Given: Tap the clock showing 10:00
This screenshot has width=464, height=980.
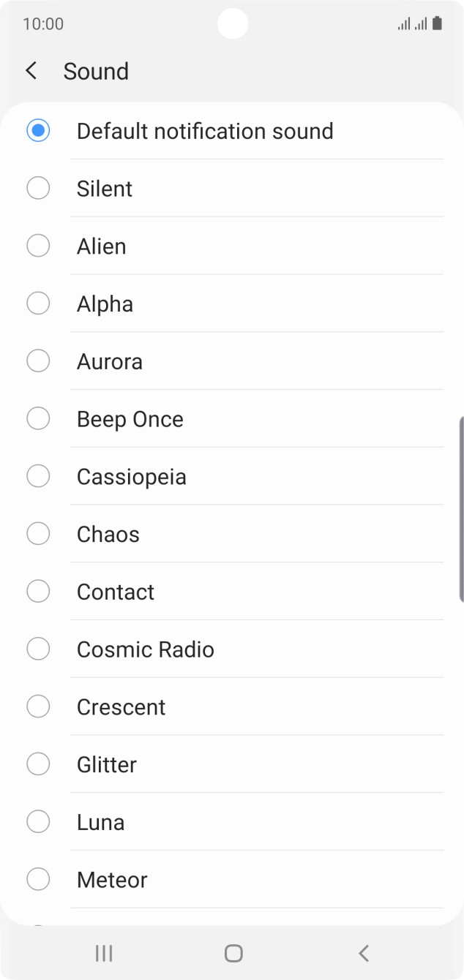Looking at the screenshot, I should [x=41, y=23].
